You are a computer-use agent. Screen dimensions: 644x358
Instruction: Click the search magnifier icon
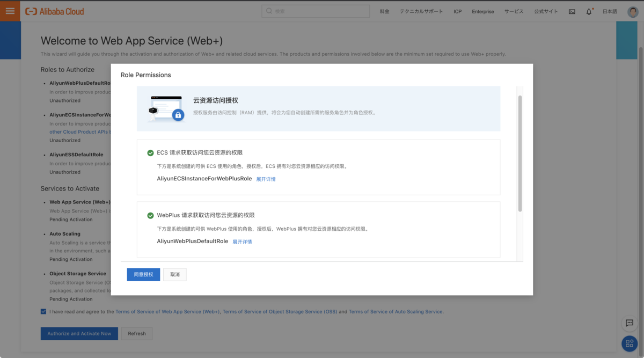(269, 11)
